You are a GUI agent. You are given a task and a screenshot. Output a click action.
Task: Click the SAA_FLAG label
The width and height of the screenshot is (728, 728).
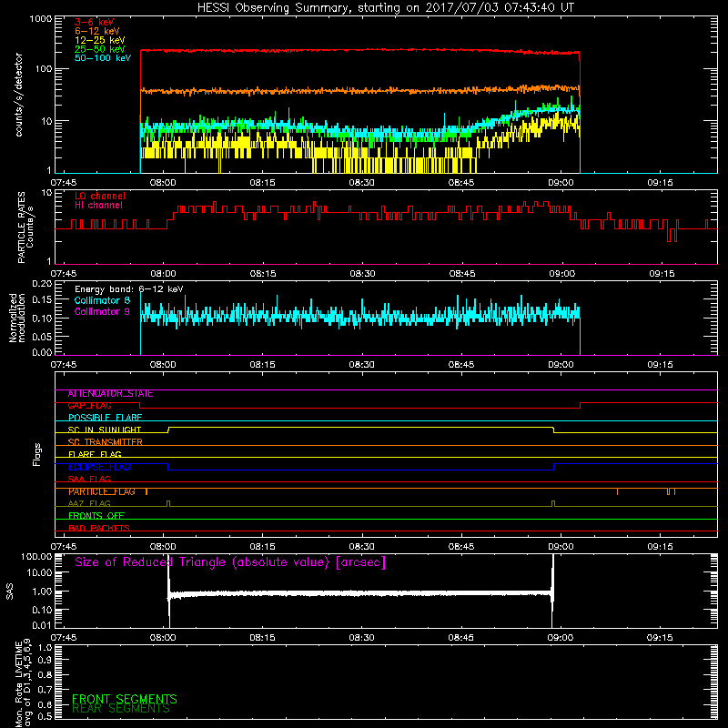pos(89,480)
